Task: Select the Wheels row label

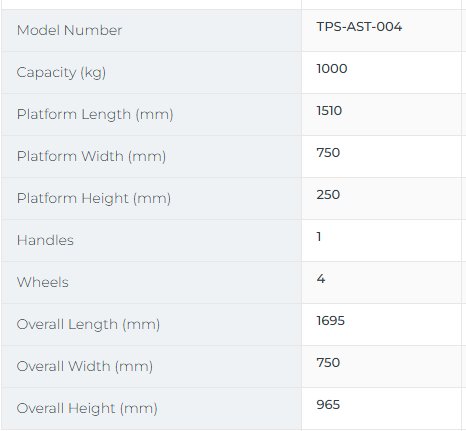Action: [x=43, y=282]
